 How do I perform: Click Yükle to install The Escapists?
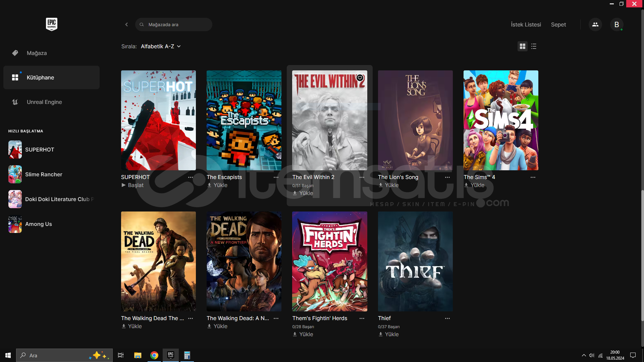point(217,185)
